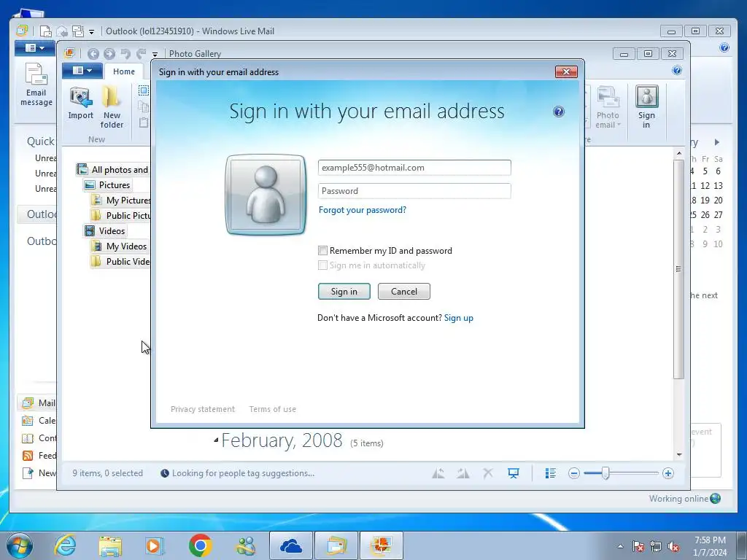Screen dimensions: 747x560
Task: Select My Videos folder
Action: tap(120, 246)
